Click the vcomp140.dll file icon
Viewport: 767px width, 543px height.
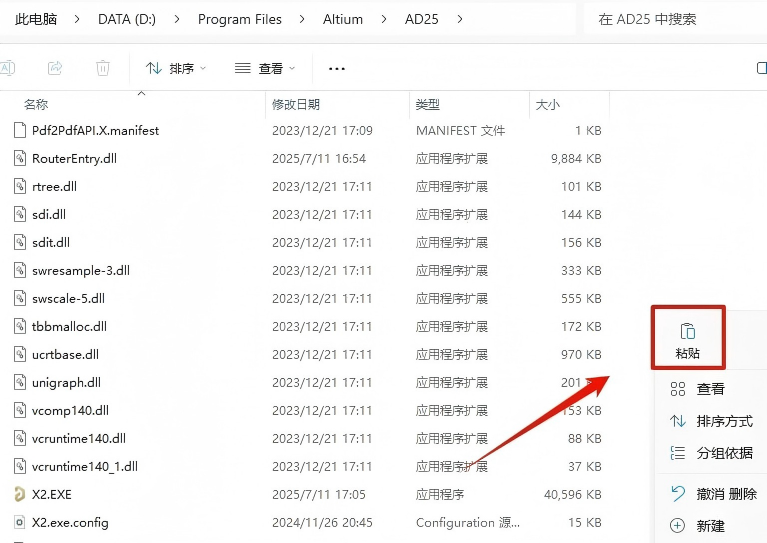[20, 410]
